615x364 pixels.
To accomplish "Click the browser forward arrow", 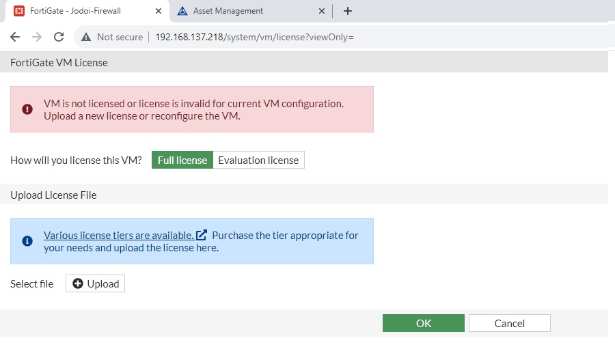I will coord(37,37).
